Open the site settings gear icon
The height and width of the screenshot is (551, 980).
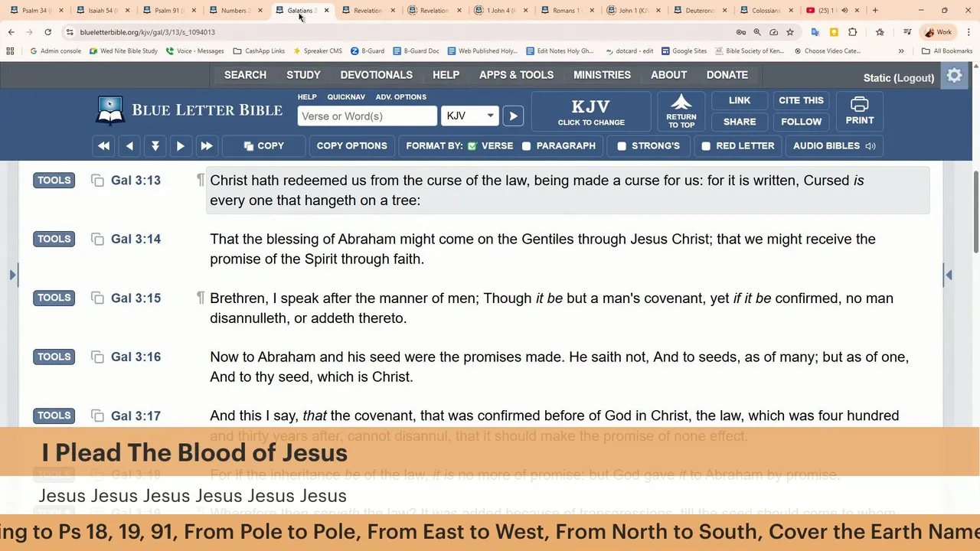pos(954,76)
